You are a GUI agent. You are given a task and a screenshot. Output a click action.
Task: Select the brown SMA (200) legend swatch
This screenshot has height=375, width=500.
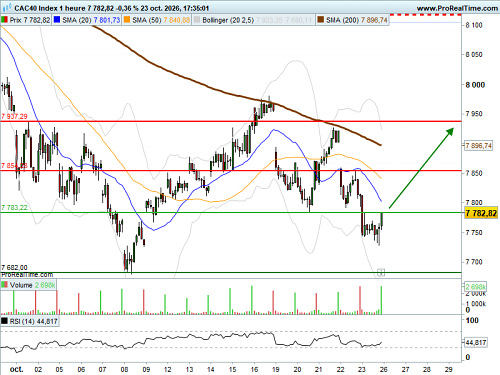pos(321,20)
